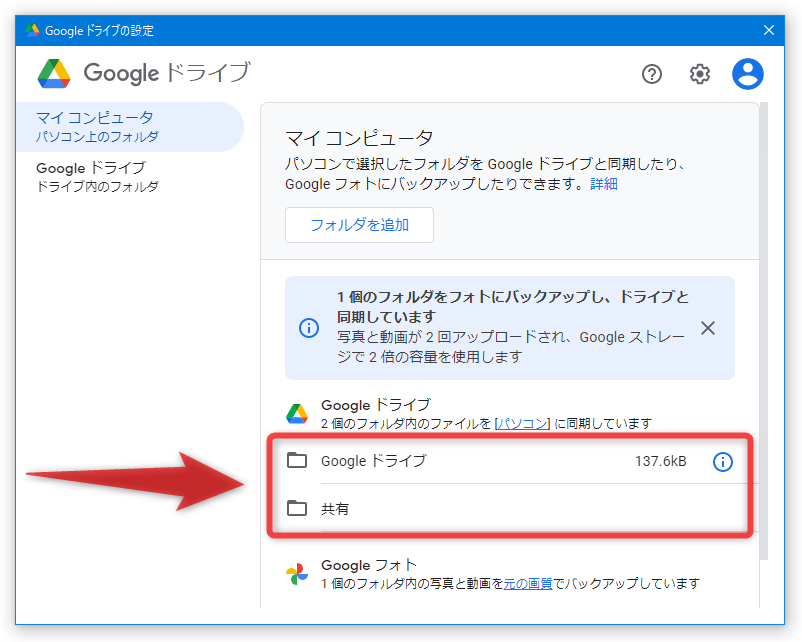Click フォルダを追加 button
The image size is (802, 642).
point(359,225)
